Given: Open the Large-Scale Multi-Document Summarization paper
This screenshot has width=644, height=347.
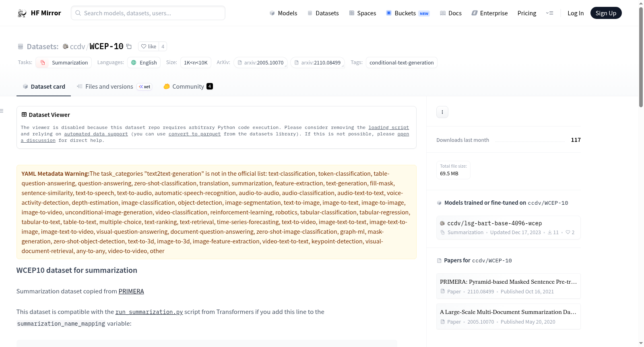Looking at the screenshot, I should pyautogui.click(x=508, y=316).
